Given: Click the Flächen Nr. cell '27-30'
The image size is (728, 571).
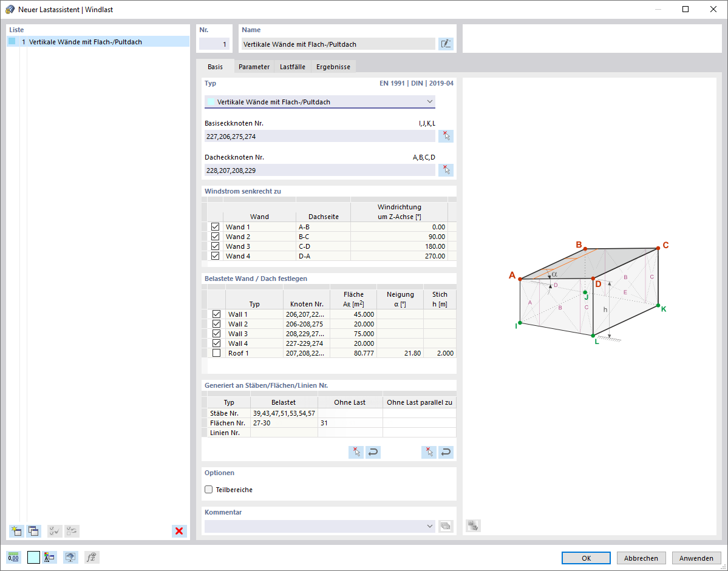Looking at the screenshot, I should pyautogui.click(x=284, y=423).
